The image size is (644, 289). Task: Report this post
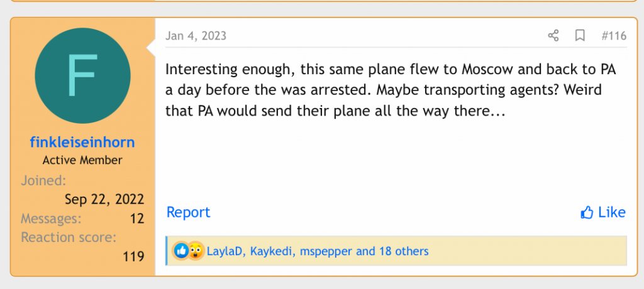click(x=188, y=212)
